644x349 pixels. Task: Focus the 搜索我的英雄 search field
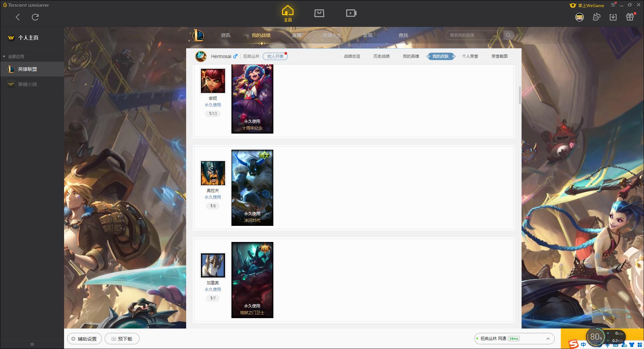475,35
